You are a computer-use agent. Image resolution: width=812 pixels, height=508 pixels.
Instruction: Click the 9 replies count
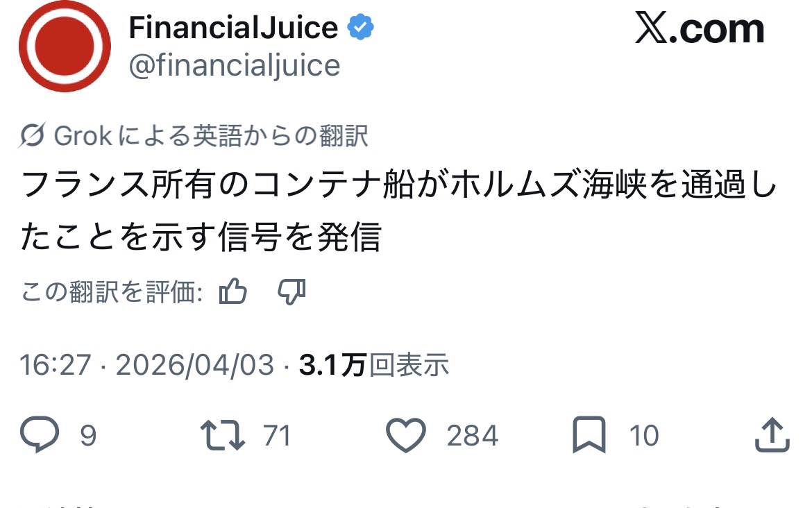tap(88, 436)
